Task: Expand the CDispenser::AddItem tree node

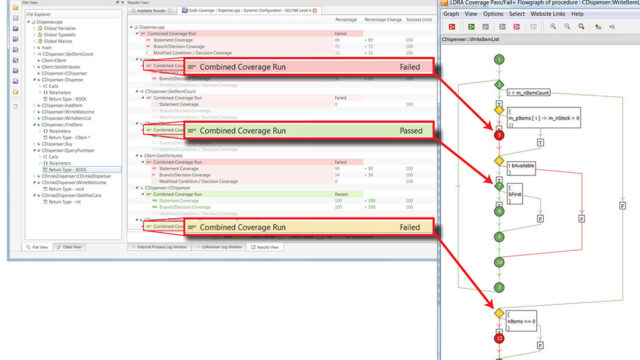Action: 34,105
